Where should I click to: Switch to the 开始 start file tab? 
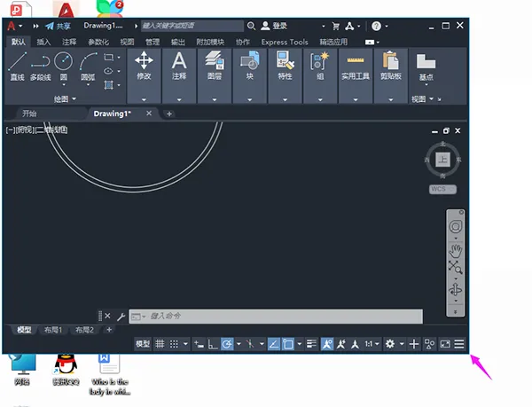29,113
